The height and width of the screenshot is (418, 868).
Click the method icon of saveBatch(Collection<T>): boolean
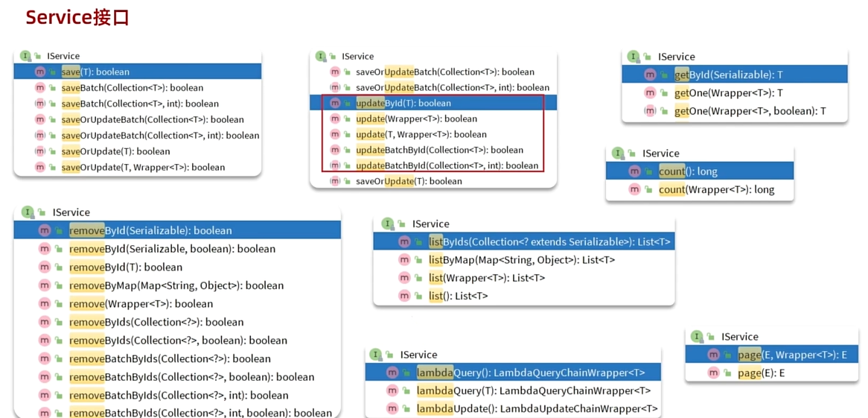[x=39, y=88]
